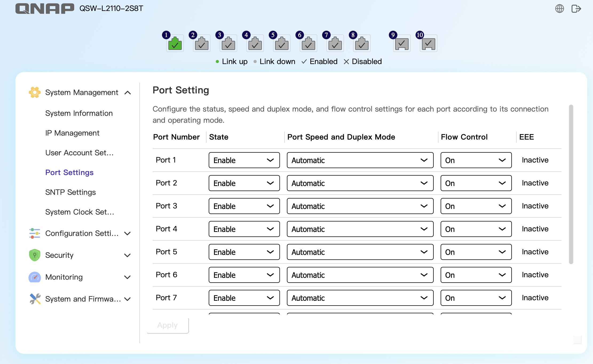Open Port 1 speed and duplex dropdown

pos(360,160)
